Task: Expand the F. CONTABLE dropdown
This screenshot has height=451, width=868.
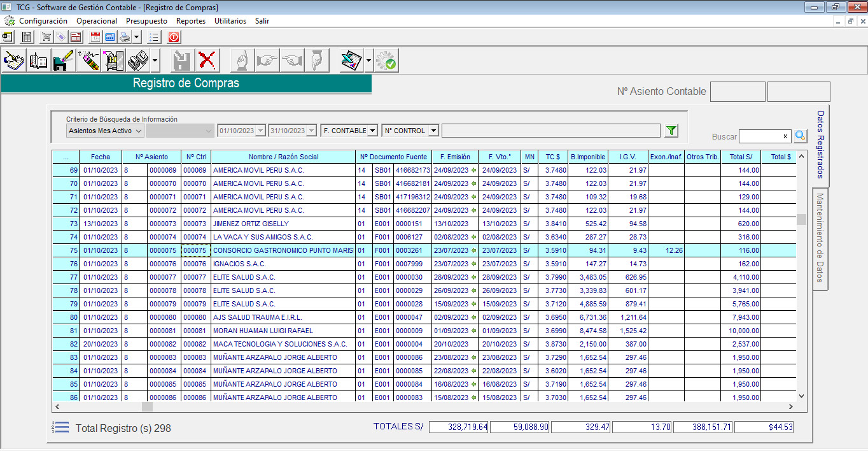Action: point(373,131)
